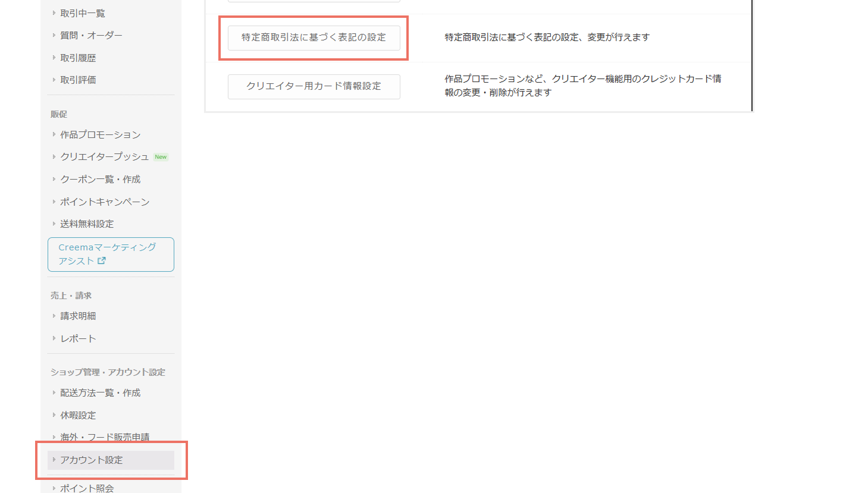Select 取引履歴 sidebar item

coord(78,58)
